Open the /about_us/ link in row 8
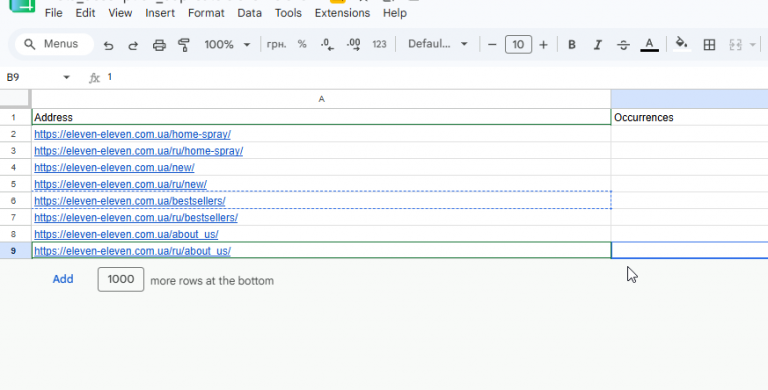 126,234
